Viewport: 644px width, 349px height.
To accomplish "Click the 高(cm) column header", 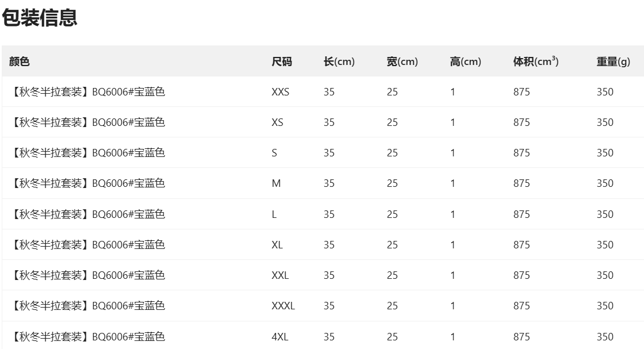I will [x=466, y=62].
